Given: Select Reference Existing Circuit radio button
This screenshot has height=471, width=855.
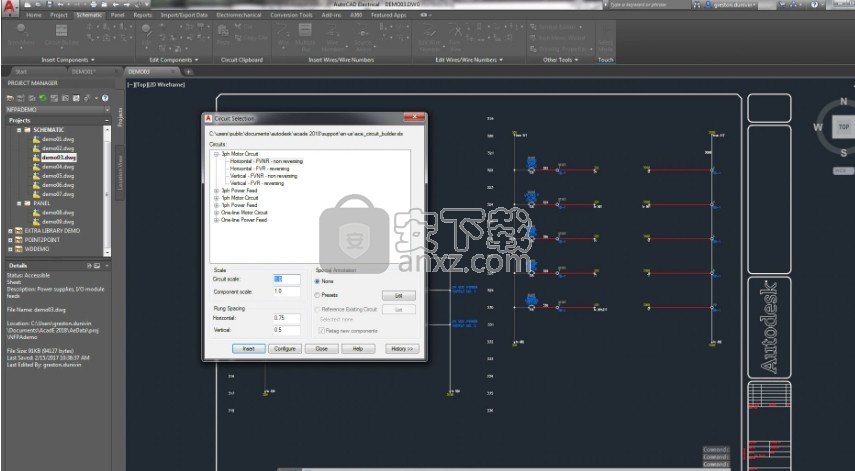Looking at the screenshot, I should [317, 309].
